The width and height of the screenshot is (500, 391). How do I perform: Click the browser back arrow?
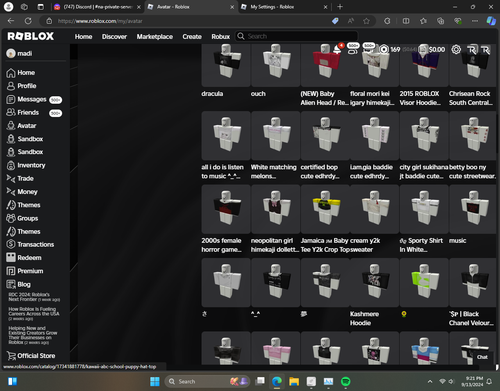[x=11, y=21]
